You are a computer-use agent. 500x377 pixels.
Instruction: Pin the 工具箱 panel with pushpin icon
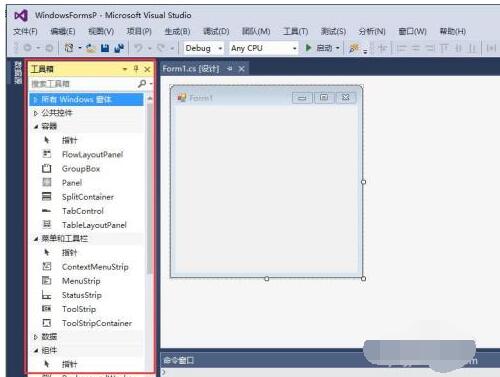[x=136, y=69]
